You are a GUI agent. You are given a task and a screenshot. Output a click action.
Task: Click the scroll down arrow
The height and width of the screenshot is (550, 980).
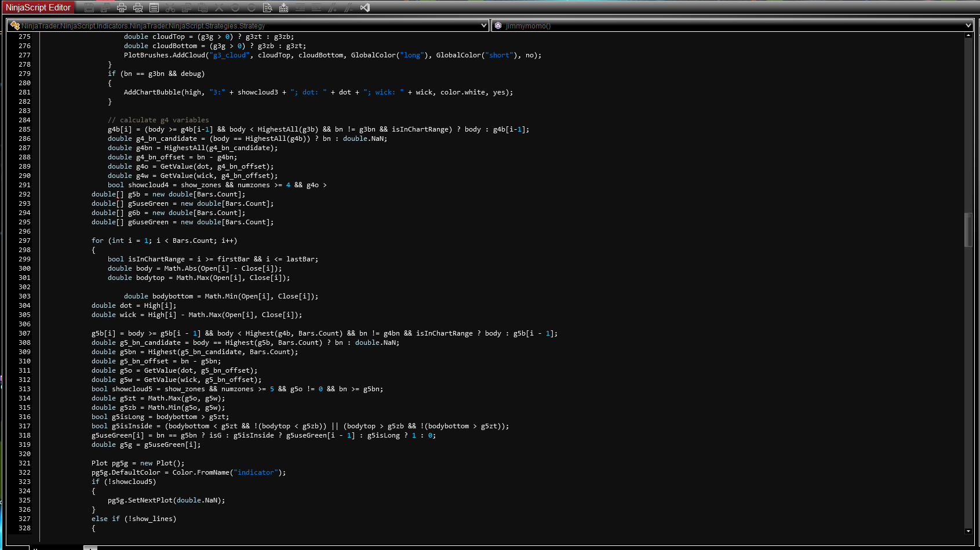pos(968,531)
